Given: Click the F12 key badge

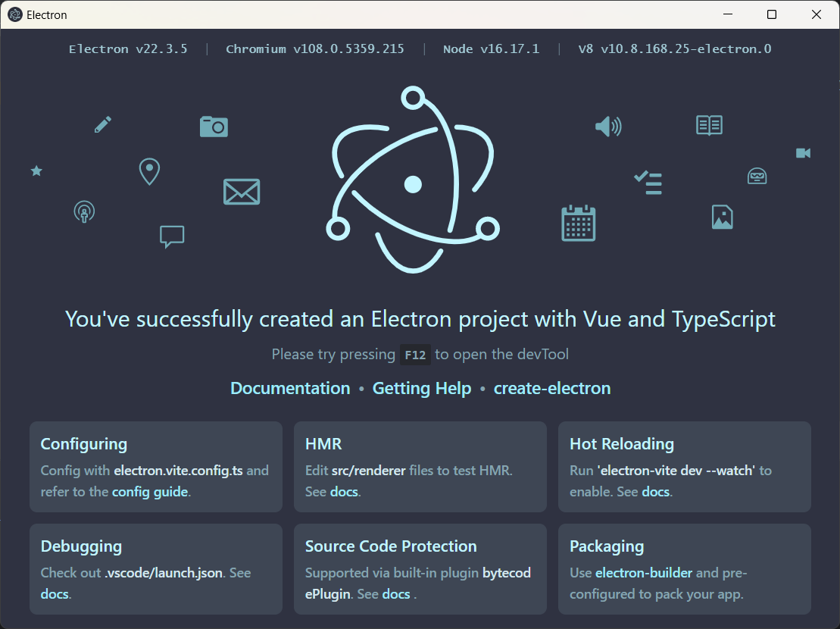Looking at the screenshot, I should point(415,355).
